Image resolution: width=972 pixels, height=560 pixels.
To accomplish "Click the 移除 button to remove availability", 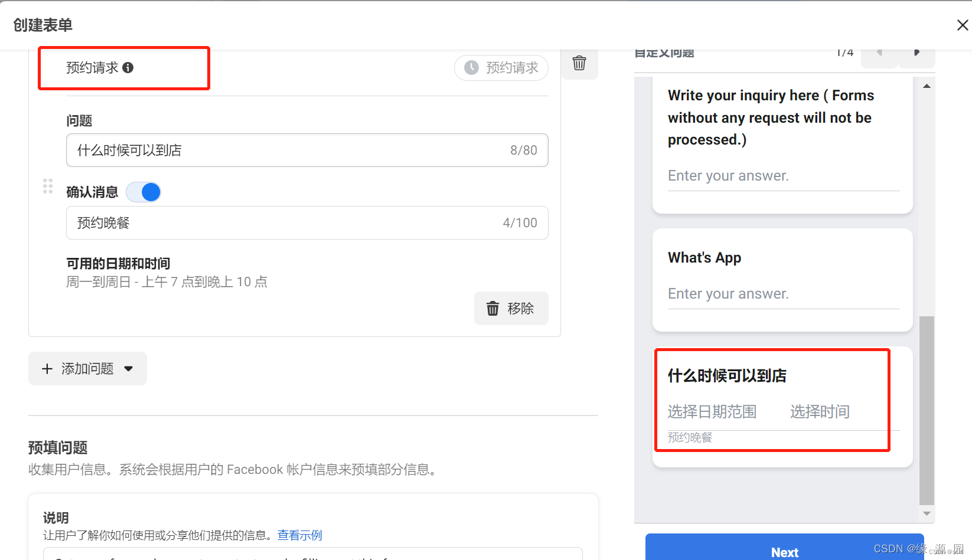I will coord(511,308).
